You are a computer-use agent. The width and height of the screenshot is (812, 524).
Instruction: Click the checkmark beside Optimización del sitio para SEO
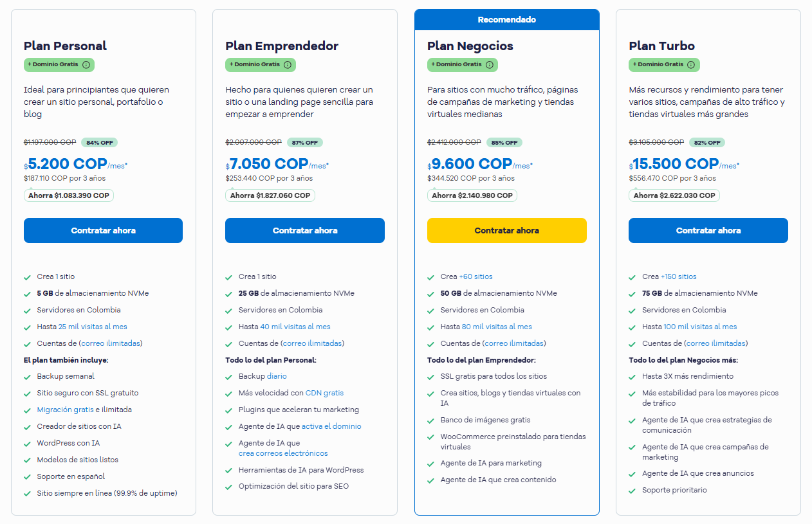pyautogui.click(x=228, y=487)
